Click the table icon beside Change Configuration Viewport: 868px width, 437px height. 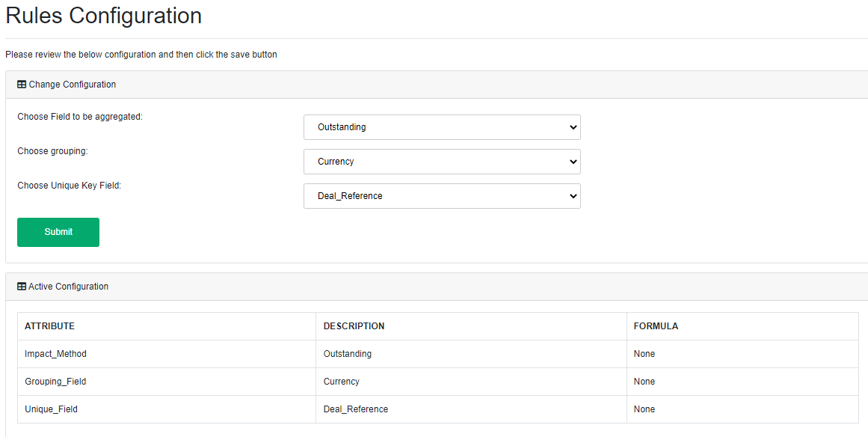click(22, 85)
